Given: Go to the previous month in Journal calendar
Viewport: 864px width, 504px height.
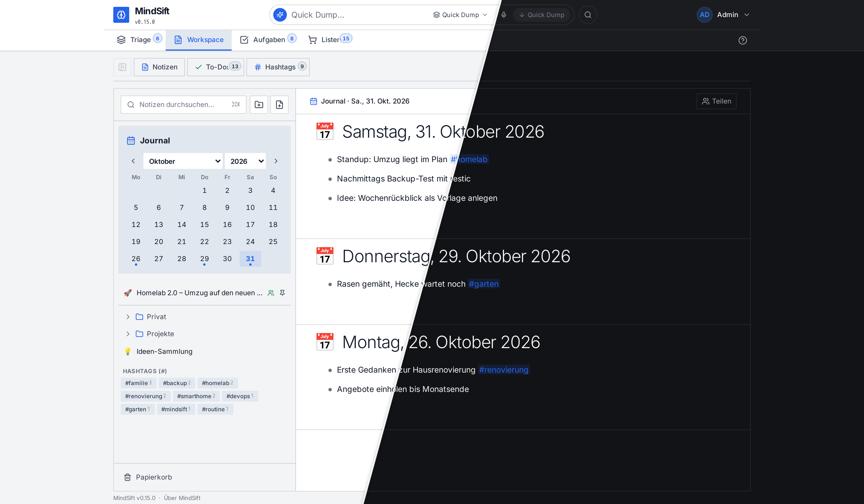Looking at the screenshot, I should point(133,161).
